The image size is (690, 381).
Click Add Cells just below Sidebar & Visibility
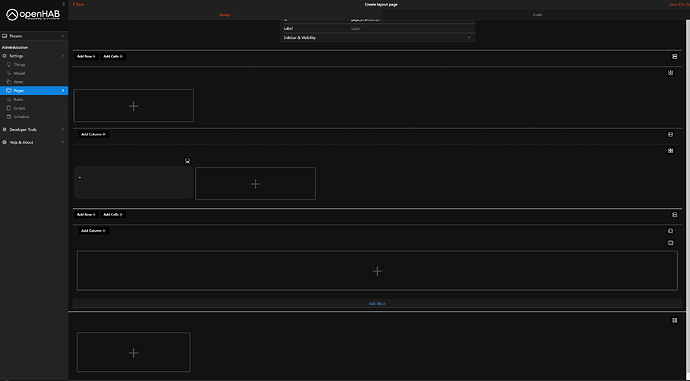click(x=113, y=56)
